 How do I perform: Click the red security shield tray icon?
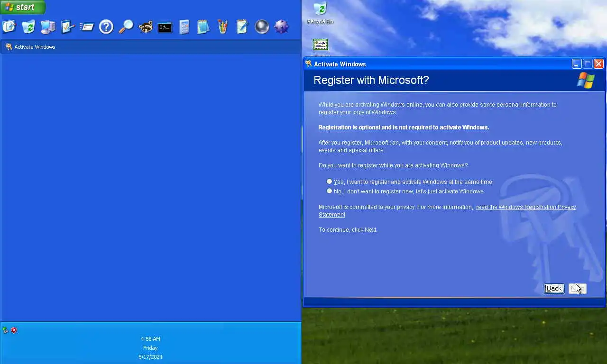pos(14,330)
